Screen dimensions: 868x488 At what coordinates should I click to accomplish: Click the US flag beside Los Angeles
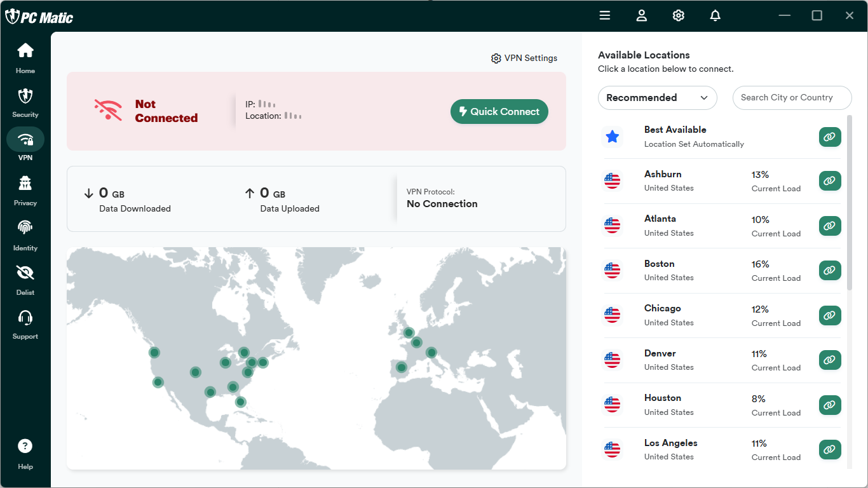pos(612,450)
